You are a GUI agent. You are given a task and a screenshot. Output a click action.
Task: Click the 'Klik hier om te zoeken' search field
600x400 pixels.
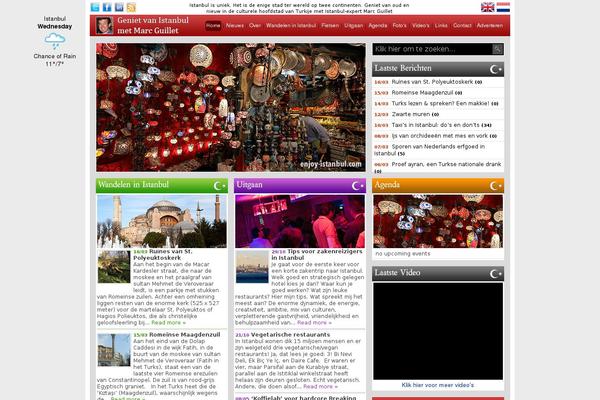[432, 49]
